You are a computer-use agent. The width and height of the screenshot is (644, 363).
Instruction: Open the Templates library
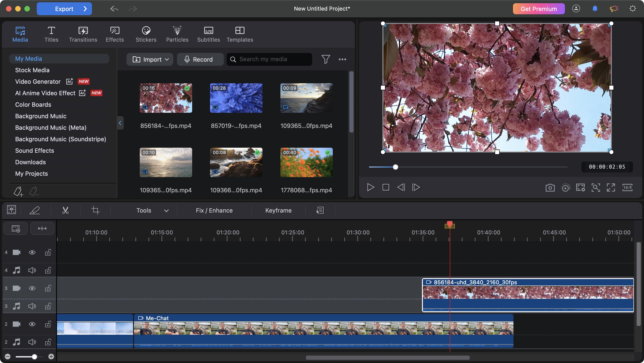pyautogui.click(x=239, y=34)
